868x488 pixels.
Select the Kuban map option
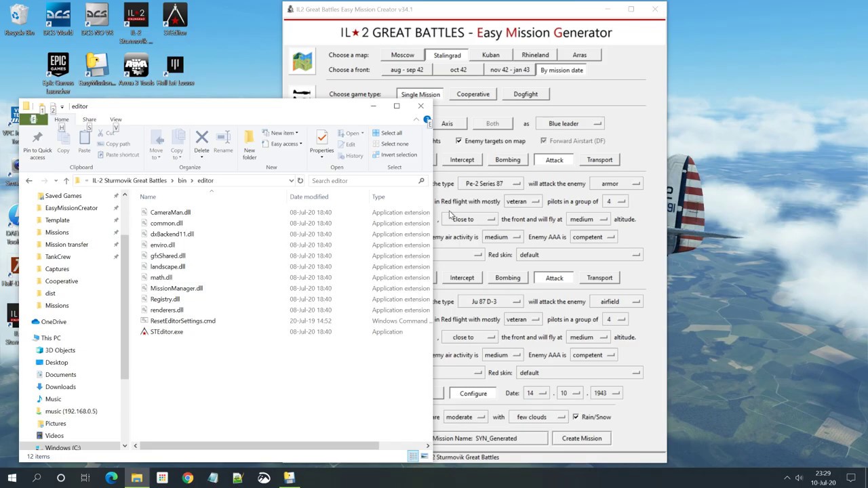tap(490, 55)
